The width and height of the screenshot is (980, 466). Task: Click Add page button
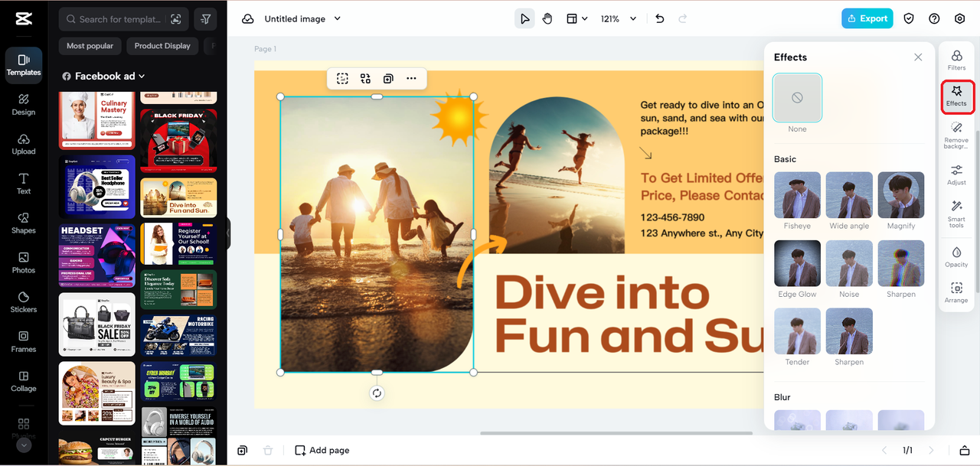[322, 451]
